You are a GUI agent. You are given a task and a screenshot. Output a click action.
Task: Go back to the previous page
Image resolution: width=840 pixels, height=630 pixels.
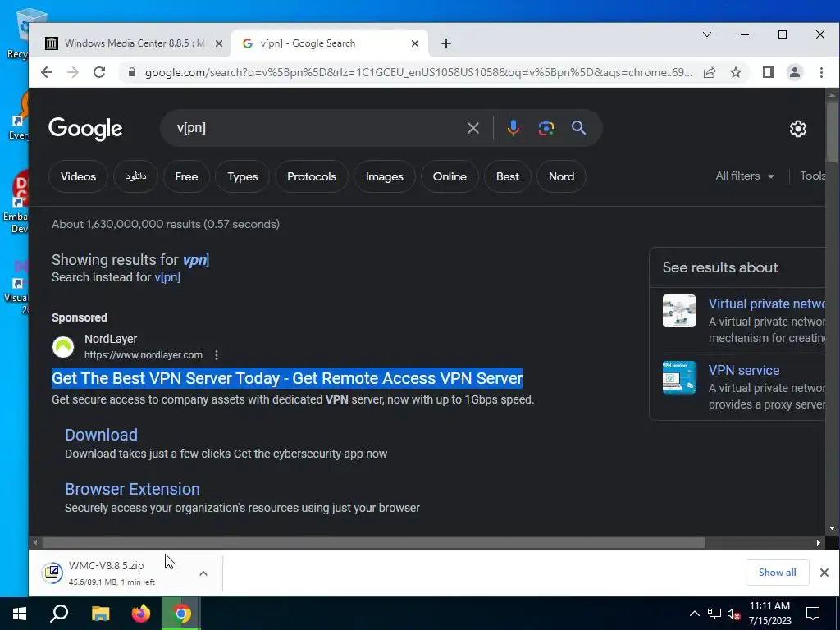point(47,72)
